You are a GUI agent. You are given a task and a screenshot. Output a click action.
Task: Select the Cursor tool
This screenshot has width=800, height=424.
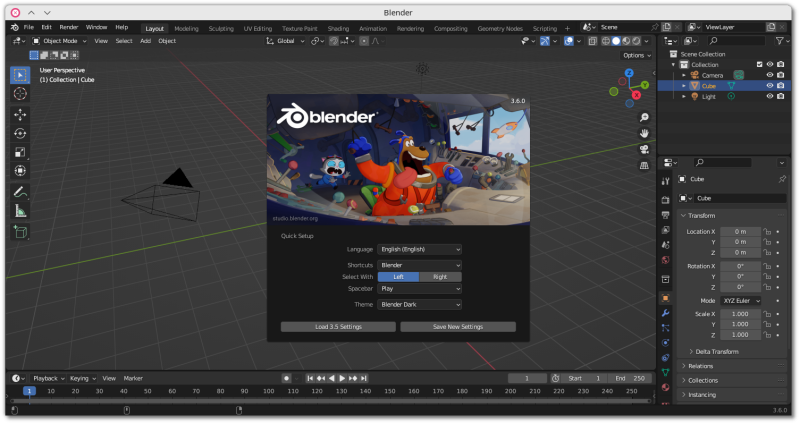pos(20,94)
